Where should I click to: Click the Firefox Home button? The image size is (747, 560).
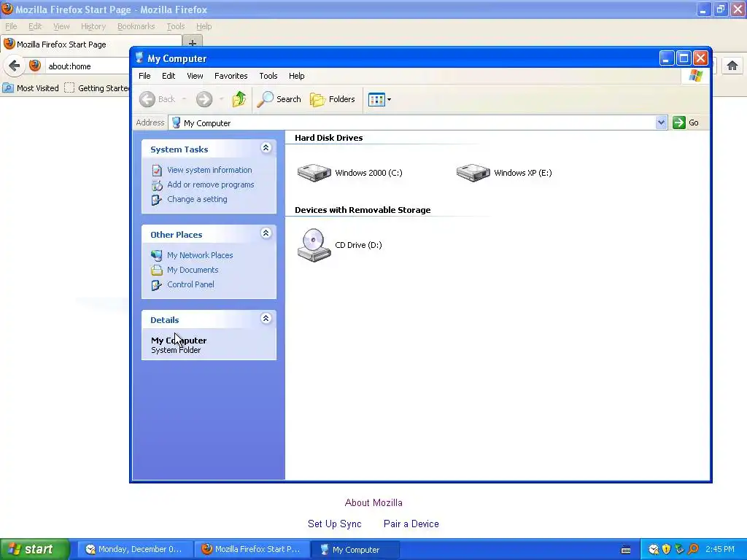click(x=732, y=66)
